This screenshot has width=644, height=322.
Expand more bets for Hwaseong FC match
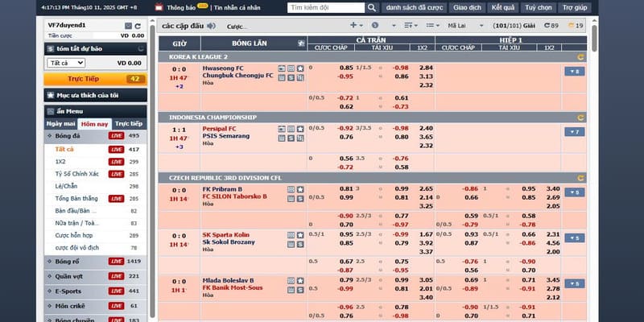coord(575,72)
